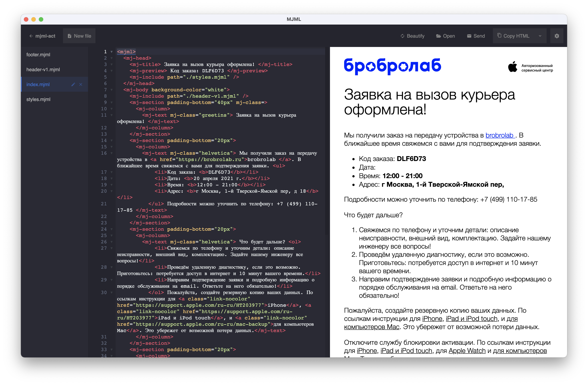
Task: Copy the HTML using Copy HTML button
Action: pos(513,36)
